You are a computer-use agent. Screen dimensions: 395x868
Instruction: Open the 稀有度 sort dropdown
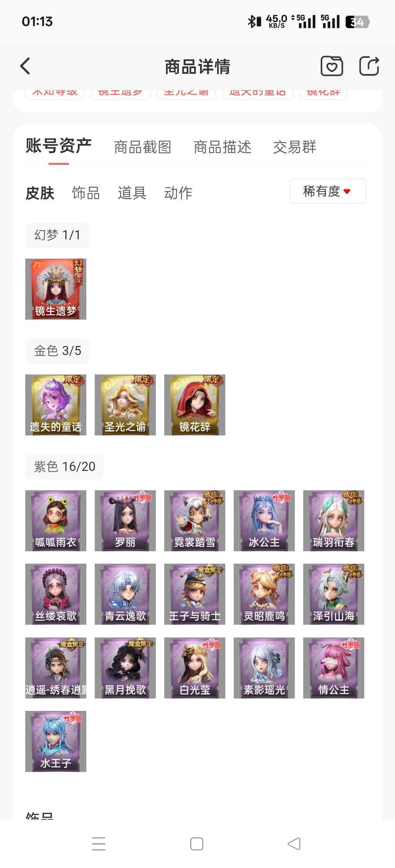click(328, 191)
